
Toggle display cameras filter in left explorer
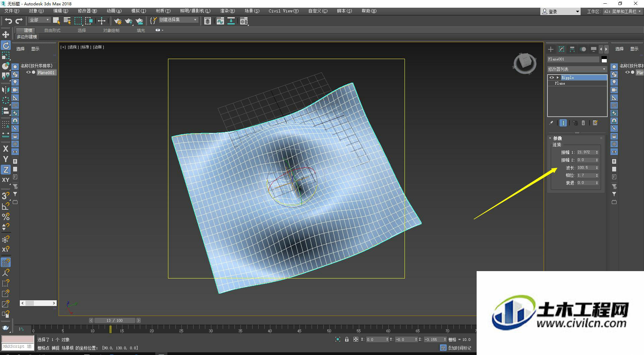[x=15, y=90]
